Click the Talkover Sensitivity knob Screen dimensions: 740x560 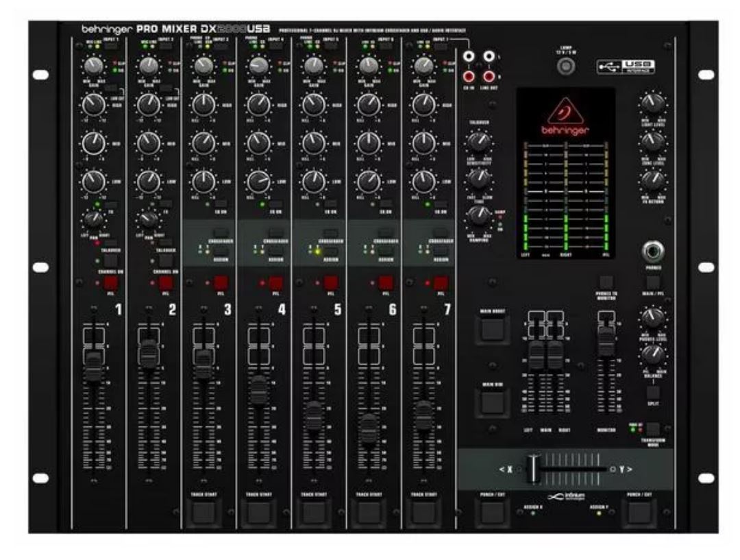(x=478, y=142)
